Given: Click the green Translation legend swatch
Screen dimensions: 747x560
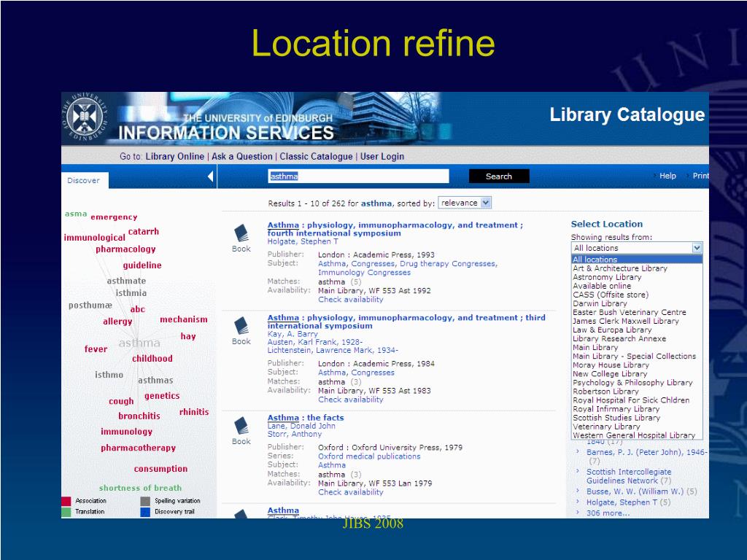Looking at the screenshot, I should point(66,512).
